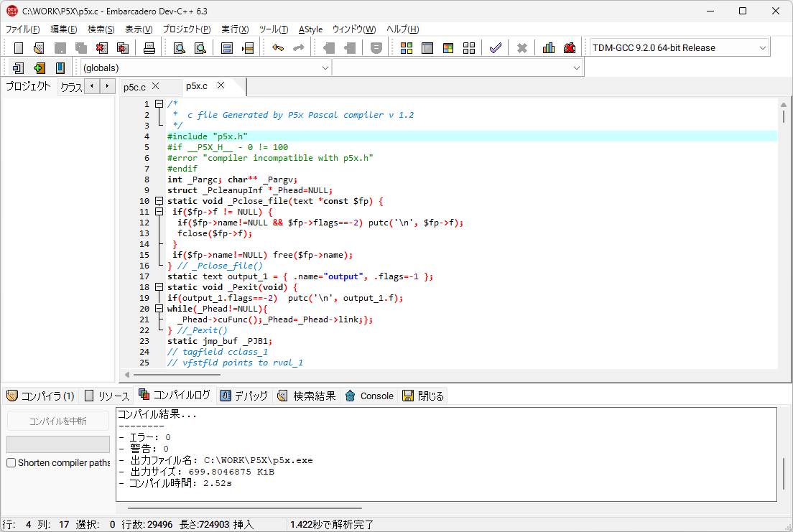Click the Save file toolbar icon
Viewport: 793px width, 532px height.
[60, 48]
